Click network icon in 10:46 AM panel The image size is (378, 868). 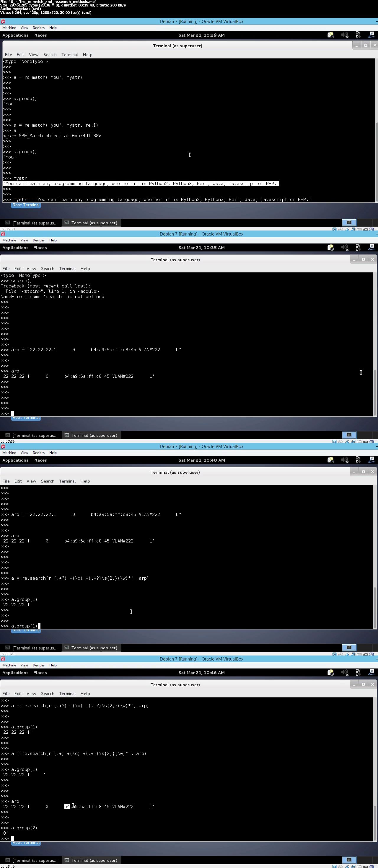[358, 673]
